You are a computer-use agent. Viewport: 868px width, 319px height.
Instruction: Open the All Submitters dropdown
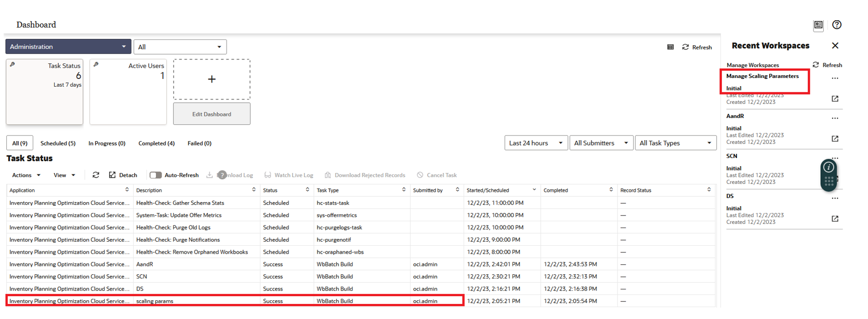tap(601, 143)
